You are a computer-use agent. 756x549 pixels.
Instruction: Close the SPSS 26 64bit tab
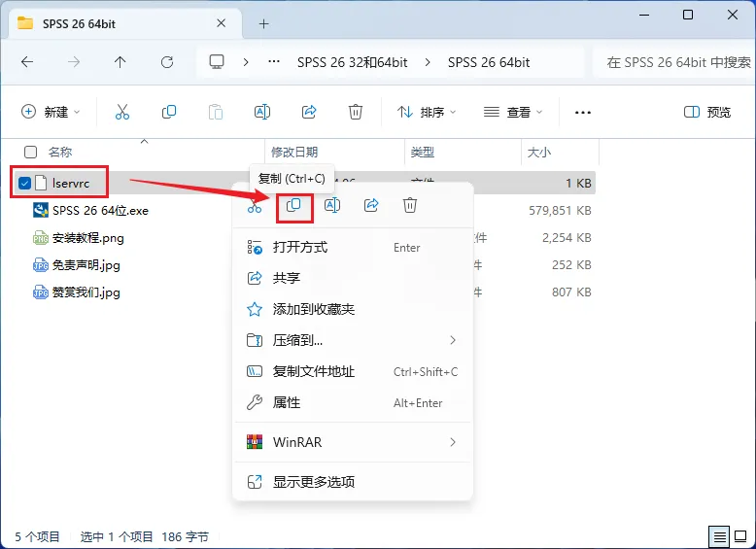221,23
